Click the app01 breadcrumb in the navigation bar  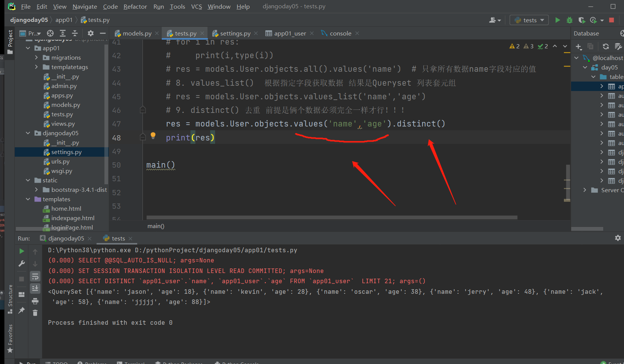(64, 20)
